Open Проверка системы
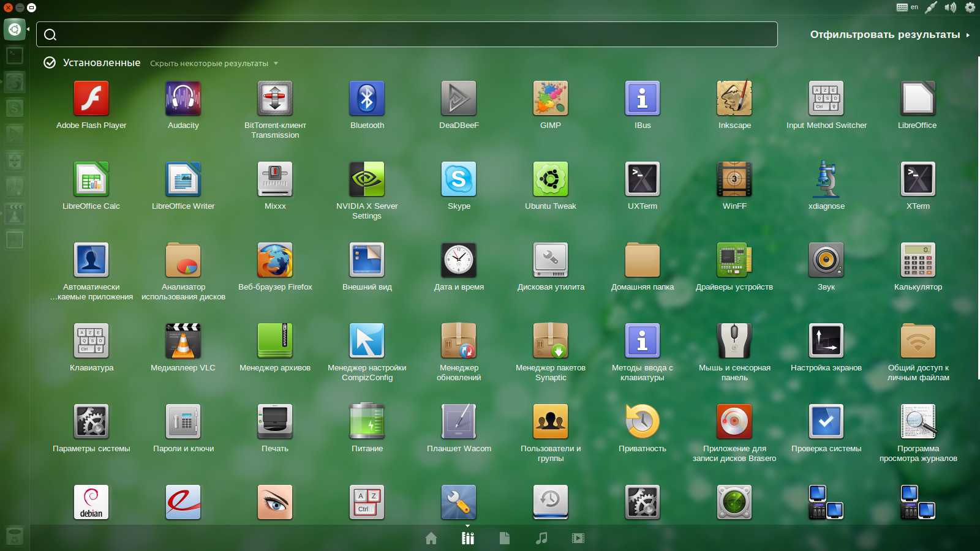This screenshot has width=980, height=551. tap(826, 422)
